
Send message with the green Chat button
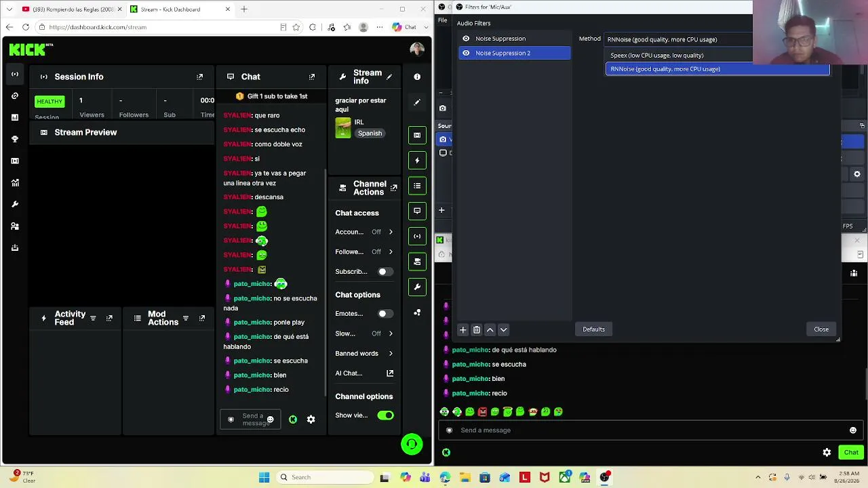point(851,452)
